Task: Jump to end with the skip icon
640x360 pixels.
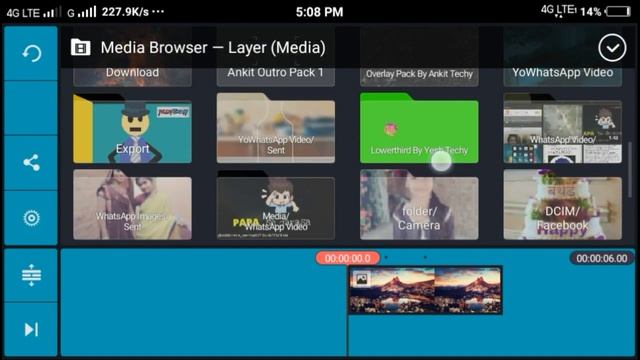Action: 31,329
